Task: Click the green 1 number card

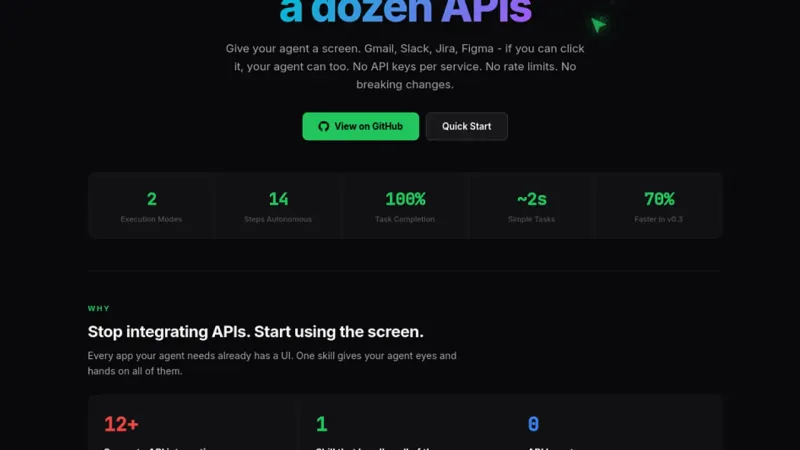Action: point(405,423)
